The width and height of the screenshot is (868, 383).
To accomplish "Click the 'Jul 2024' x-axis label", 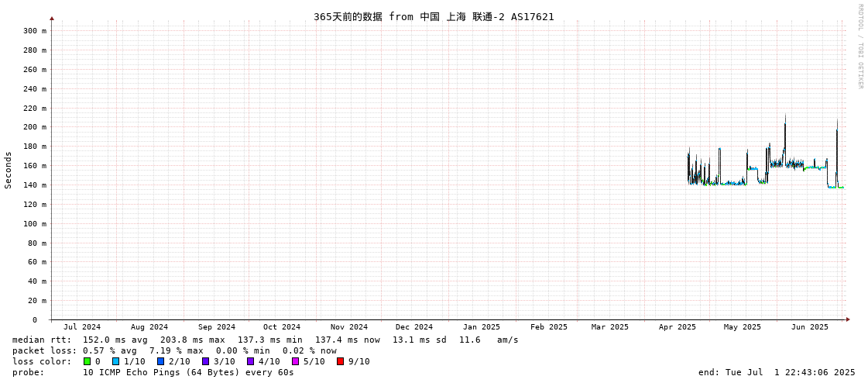I will pos(83,327).
